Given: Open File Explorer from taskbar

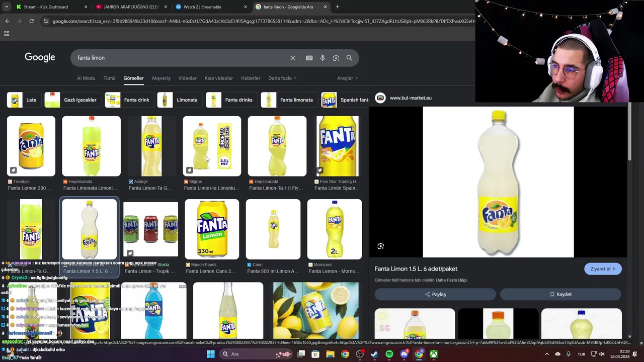Looking at the screenshot, I should pyautogui.click(x=330, y=354).
